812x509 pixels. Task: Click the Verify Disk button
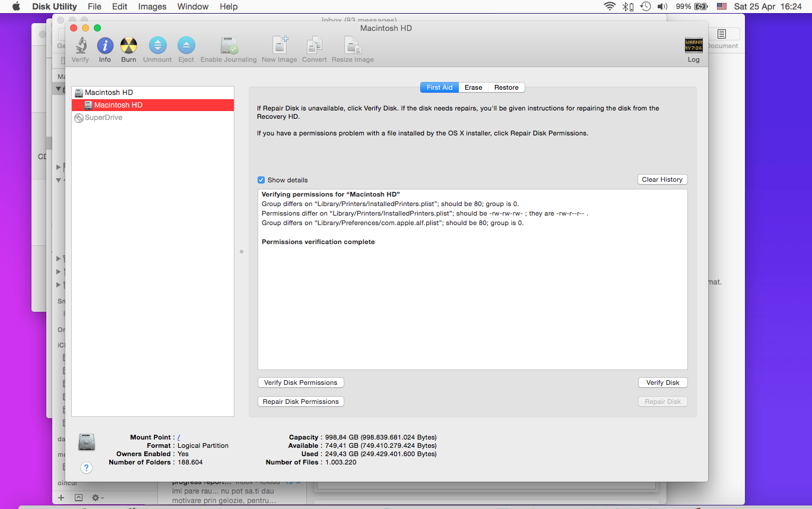pos(663,382)
